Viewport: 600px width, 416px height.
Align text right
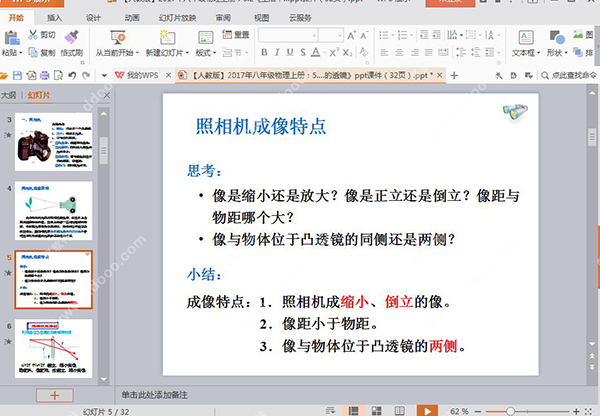click(x=414, y=52)
